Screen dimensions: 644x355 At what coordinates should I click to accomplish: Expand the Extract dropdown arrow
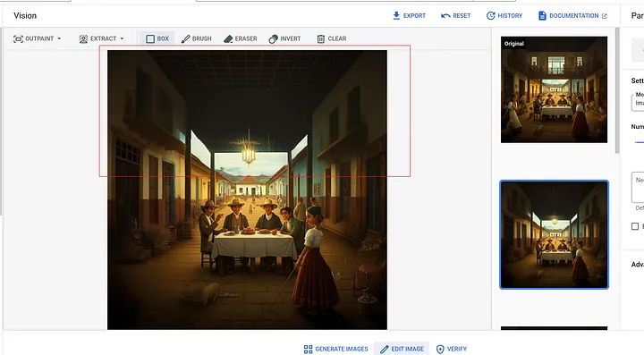coord(122,38)
